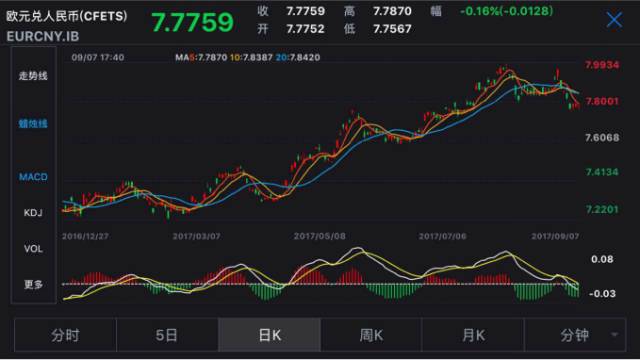Click the 2017/03/07 date axis label
This screenshot has height=360, width=640.
click(x=196, y=236)
